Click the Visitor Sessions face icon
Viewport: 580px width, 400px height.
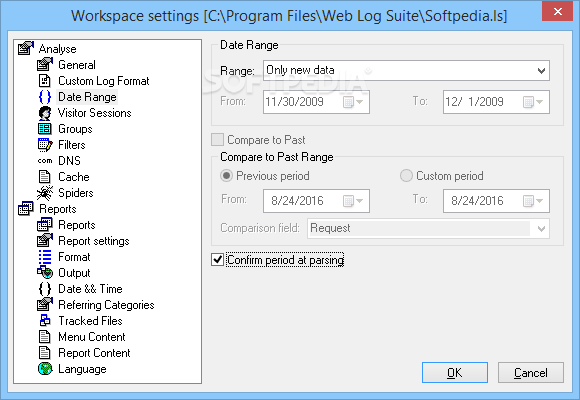point(45,113)
